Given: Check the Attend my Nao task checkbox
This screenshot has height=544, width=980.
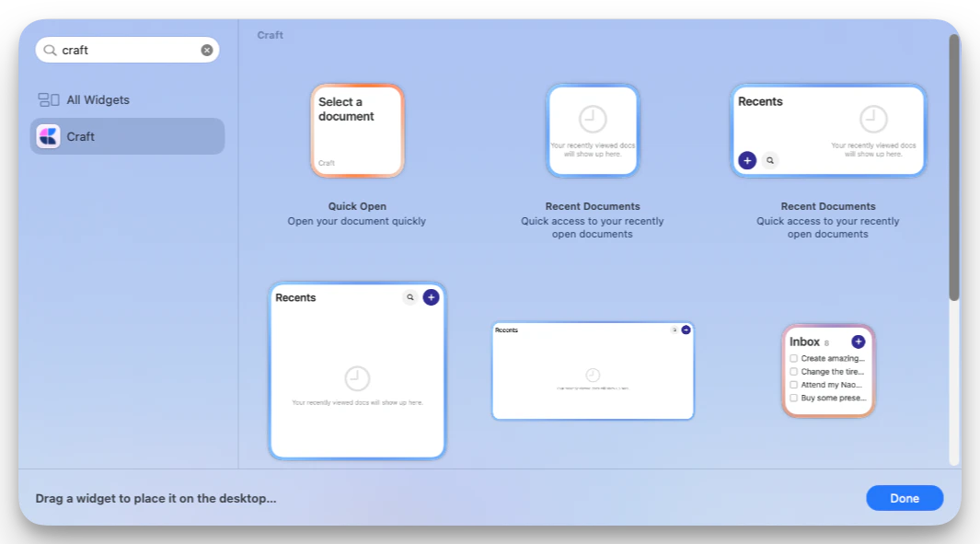Looking at the screenshot, I should point(794,385).
